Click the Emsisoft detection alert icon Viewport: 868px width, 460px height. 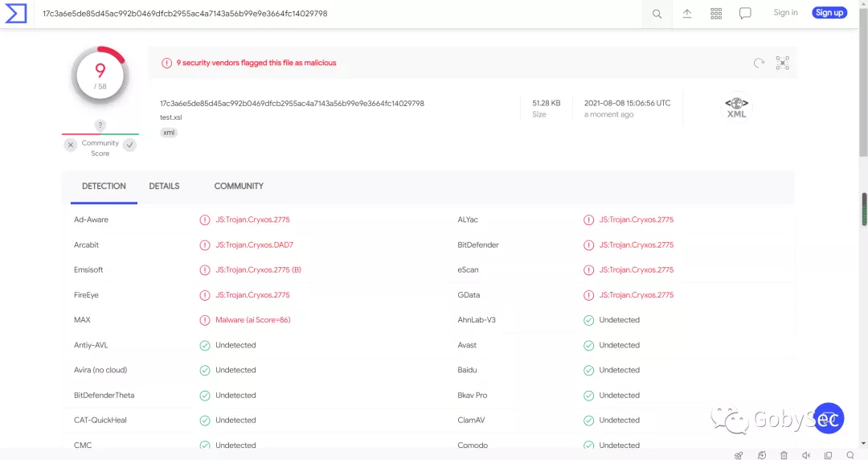pyautogui.click(x=205, y=270)
